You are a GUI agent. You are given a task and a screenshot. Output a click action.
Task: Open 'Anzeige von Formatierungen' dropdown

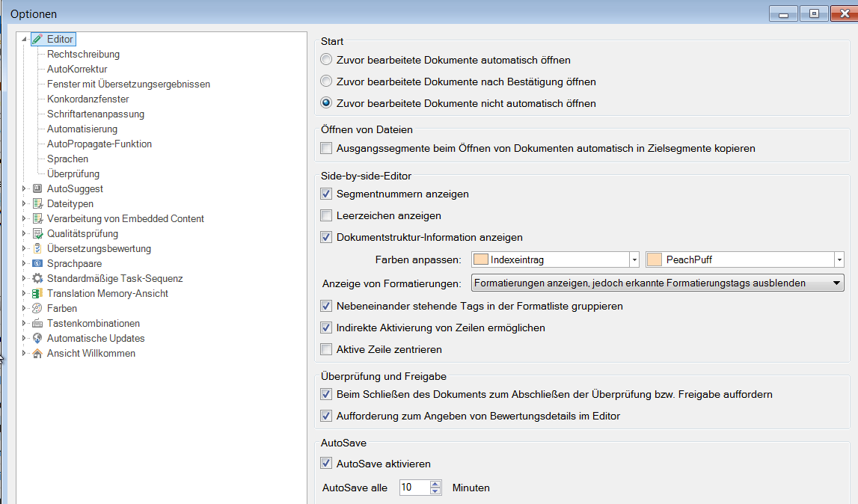658,283
